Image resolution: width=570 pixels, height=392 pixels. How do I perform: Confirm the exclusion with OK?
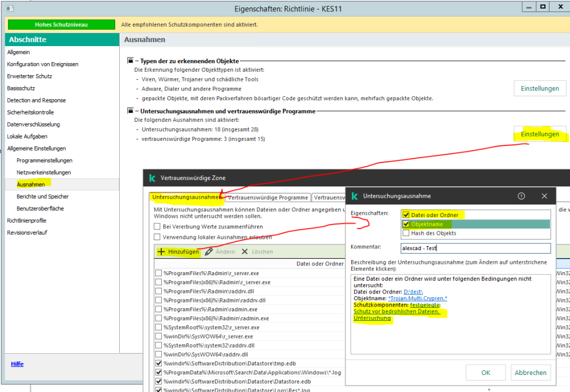coord(486,373)
